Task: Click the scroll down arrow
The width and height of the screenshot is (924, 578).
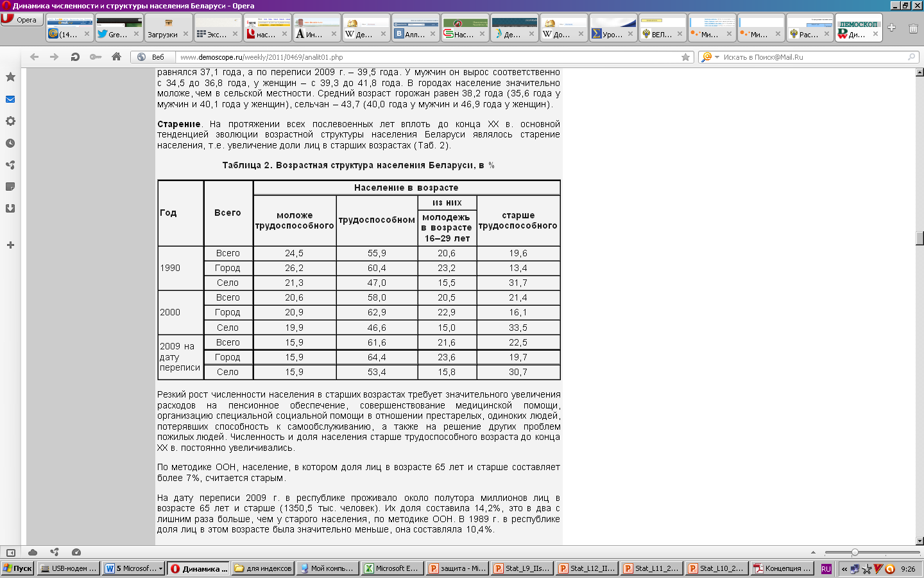Action: [x=920, y=541]
